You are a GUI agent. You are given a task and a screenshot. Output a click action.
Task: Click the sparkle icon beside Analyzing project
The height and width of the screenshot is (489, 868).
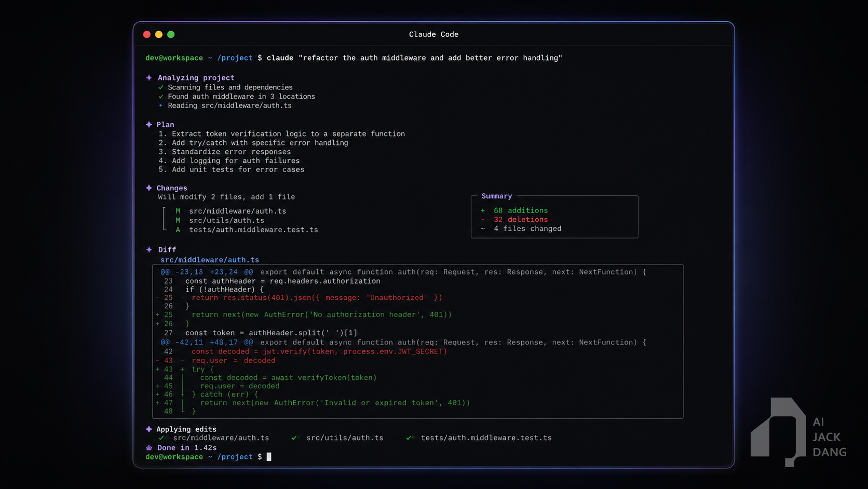coord(149,77)
